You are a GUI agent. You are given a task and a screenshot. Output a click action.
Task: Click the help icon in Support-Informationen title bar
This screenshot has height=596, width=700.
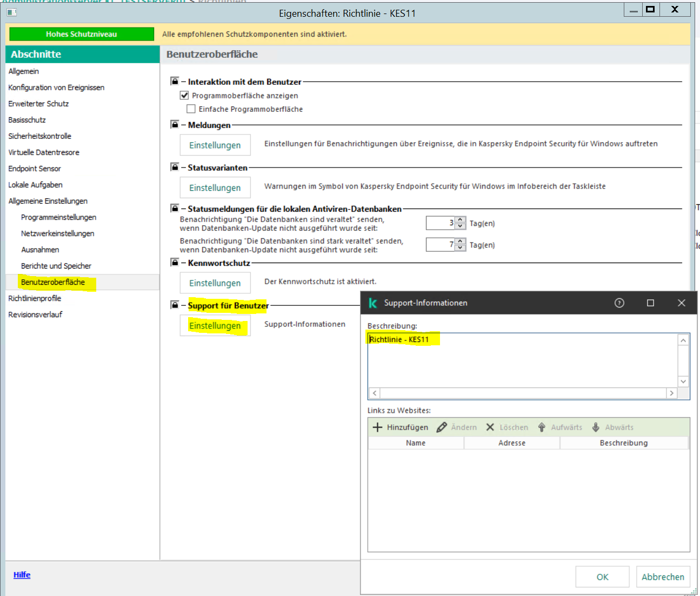click(x=619, y=303)
